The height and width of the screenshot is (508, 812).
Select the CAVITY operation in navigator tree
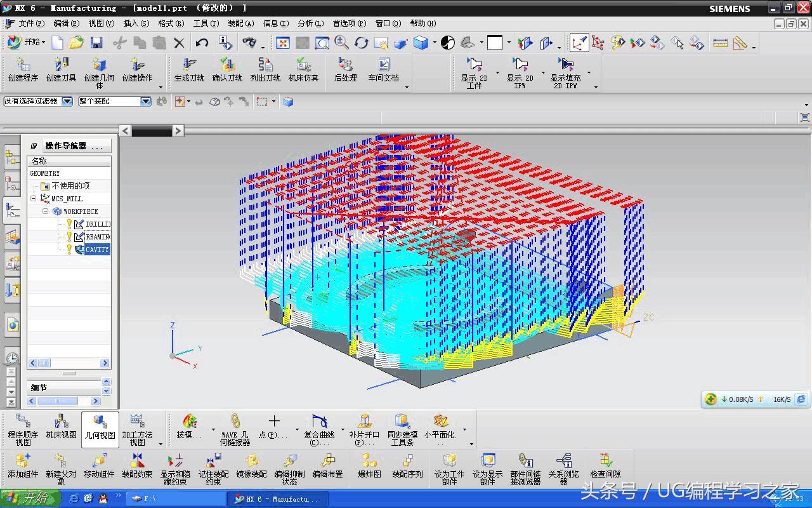tap(97, 250)
